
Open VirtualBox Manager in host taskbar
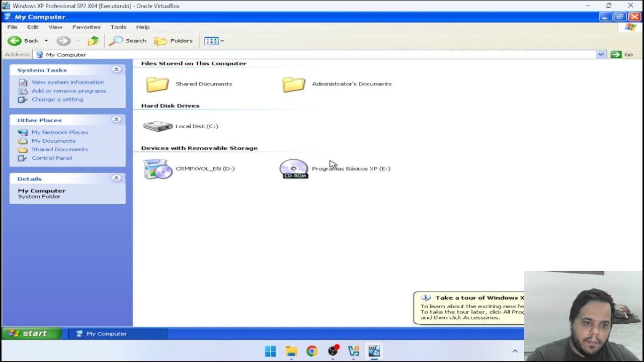(354, 351)
